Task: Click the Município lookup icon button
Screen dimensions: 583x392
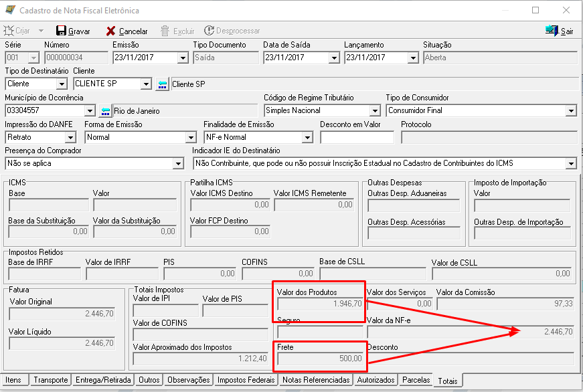Action: click(x=106, y=111)
